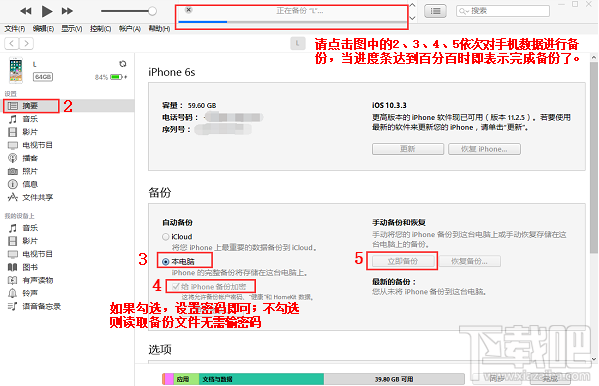Click the Play button
This screenshot has height=386, width=599.
pyautogui.click(x=47, y=11)
